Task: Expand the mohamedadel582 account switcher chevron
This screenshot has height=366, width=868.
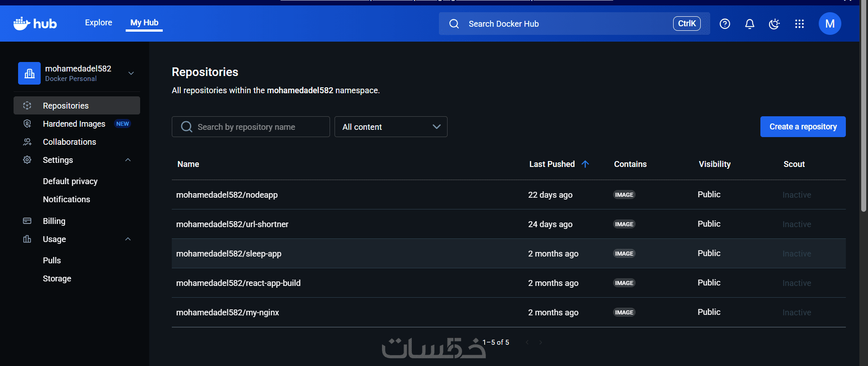Action: click(131, 73)
